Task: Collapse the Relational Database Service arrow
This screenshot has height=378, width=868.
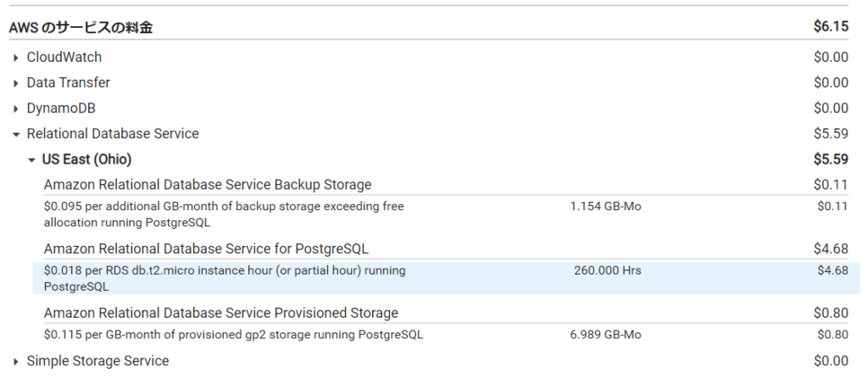Action: [16, 134]
